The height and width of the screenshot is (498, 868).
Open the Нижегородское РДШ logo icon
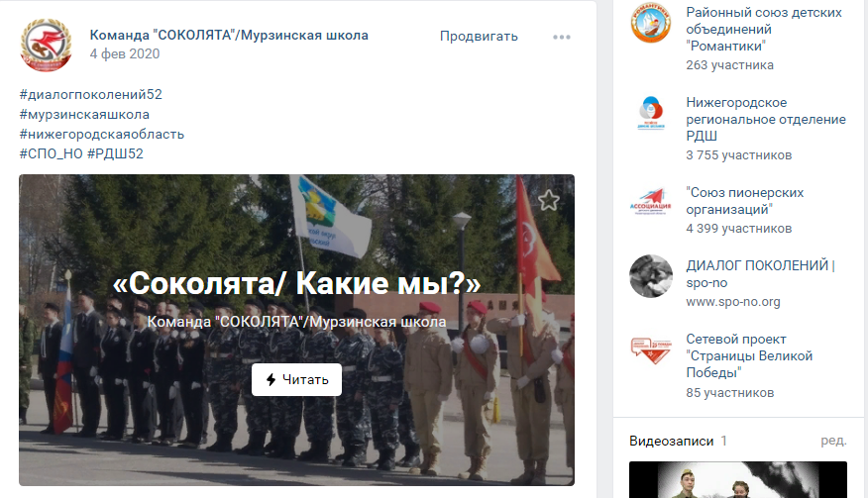tap(651, 112)
